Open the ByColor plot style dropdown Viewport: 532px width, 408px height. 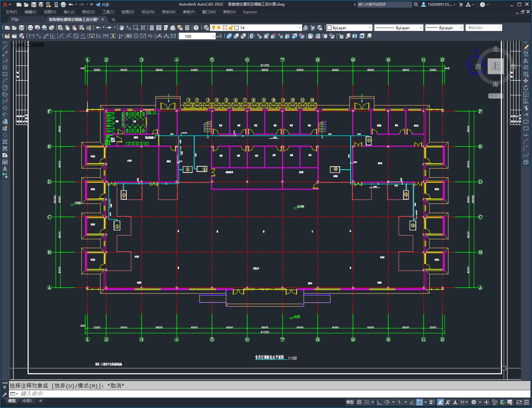pyautogui.click(x=484, y=28)
